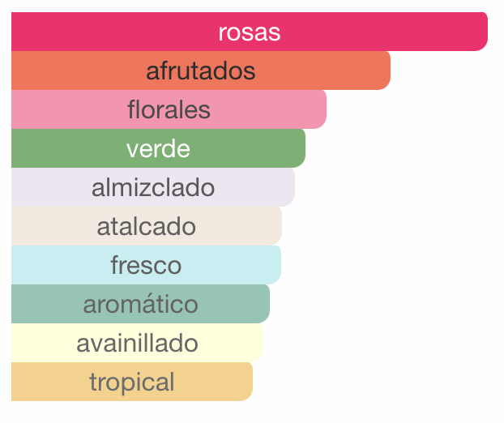Select the 'aromático' text label
The height and width of the screenshot is (423, 504).
[x=140, y=304]
